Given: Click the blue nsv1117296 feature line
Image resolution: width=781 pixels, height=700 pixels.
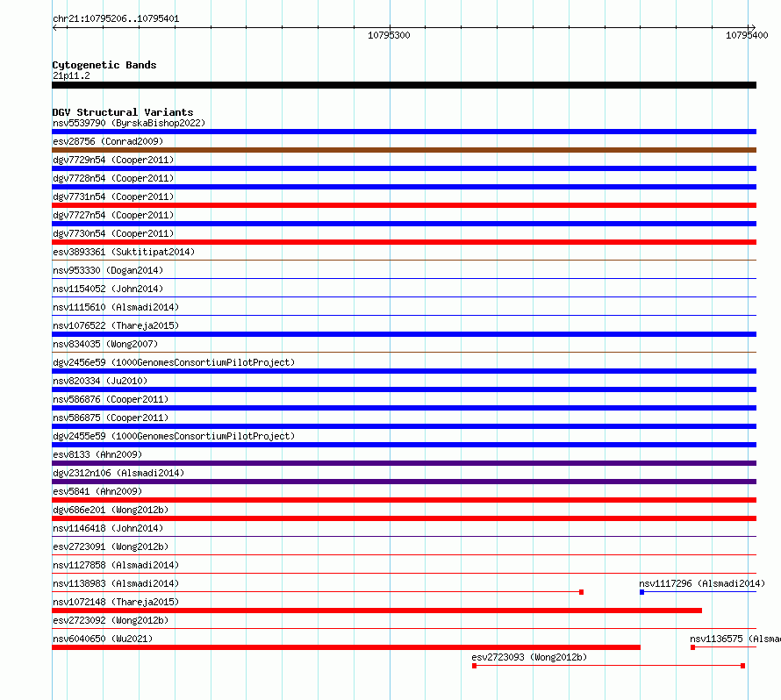Looking at the screenshot, I should (698, 592).
